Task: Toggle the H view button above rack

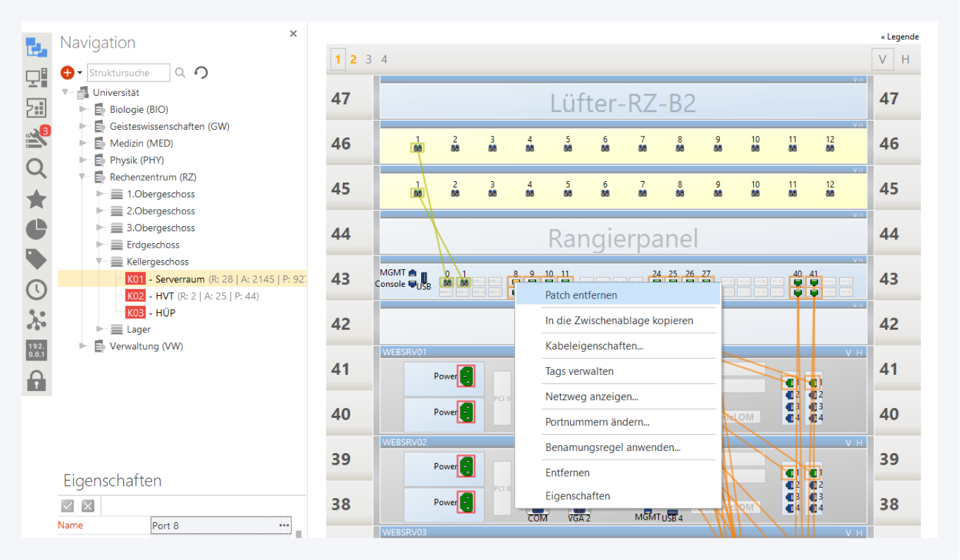Action: pos(905,59)
